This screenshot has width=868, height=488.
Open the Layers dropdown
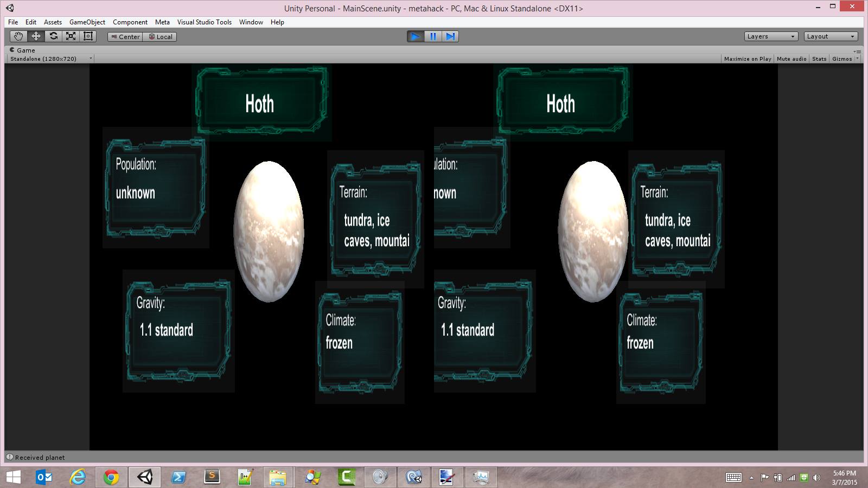(x=771, y=36)
